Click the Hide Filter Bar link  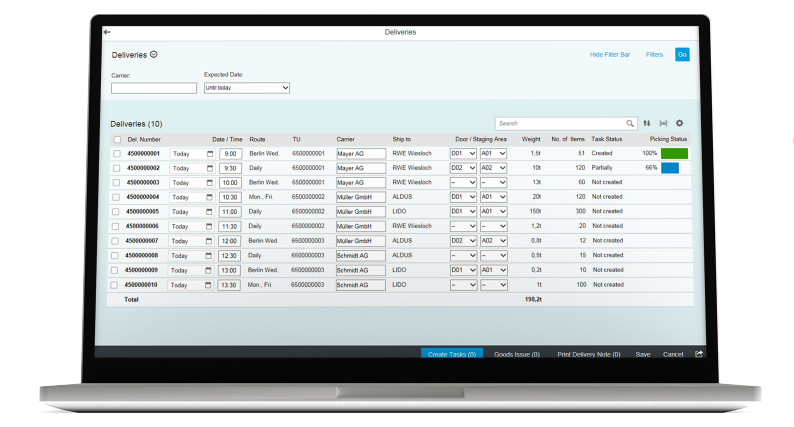coord(610,54)
